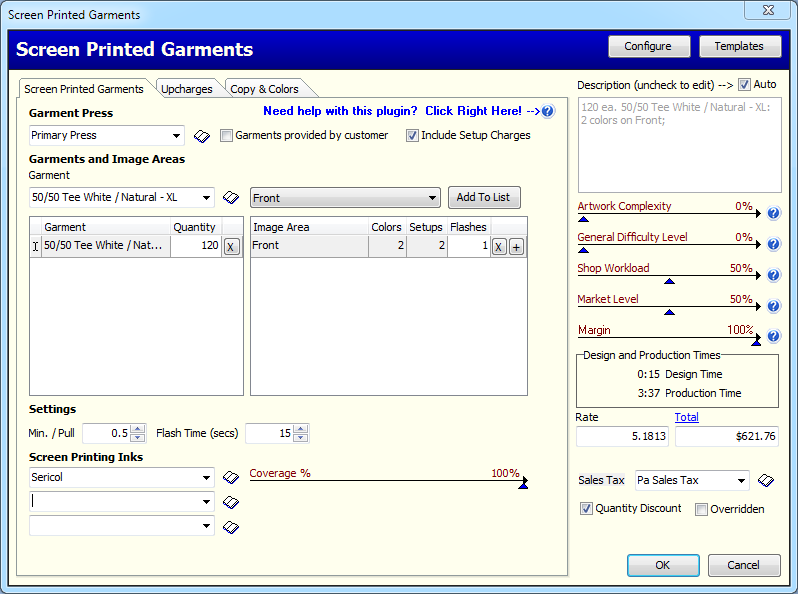Remove the 50/50 Tee garment row
798x594 pixels.
[231, 246]
